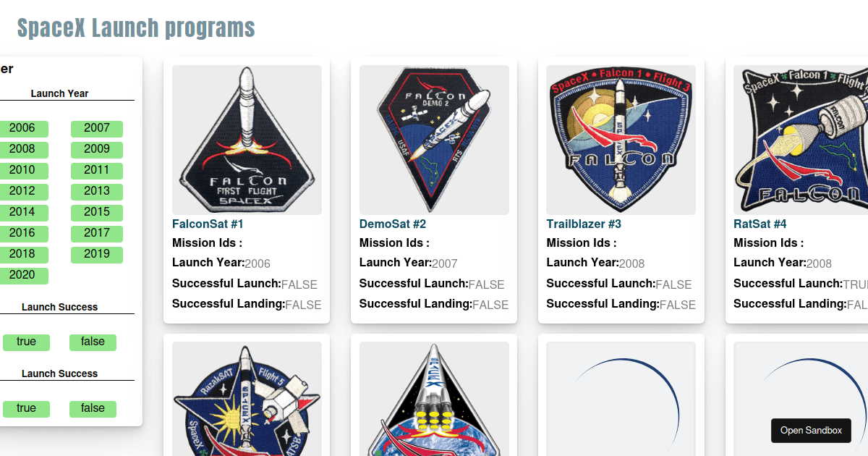
Task: Select false in the lower Launch Success section
Action: pyautogui.click(x=93, y=409)
